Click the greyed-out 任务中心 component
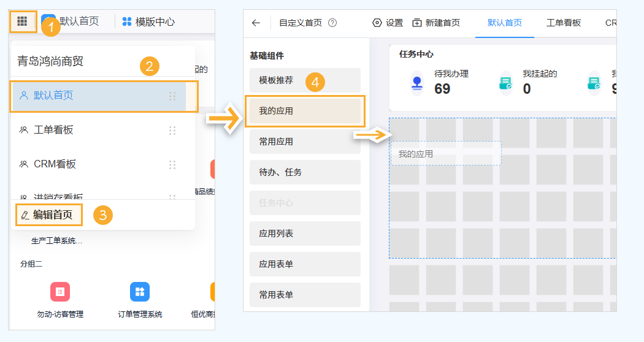 [305, 203]
